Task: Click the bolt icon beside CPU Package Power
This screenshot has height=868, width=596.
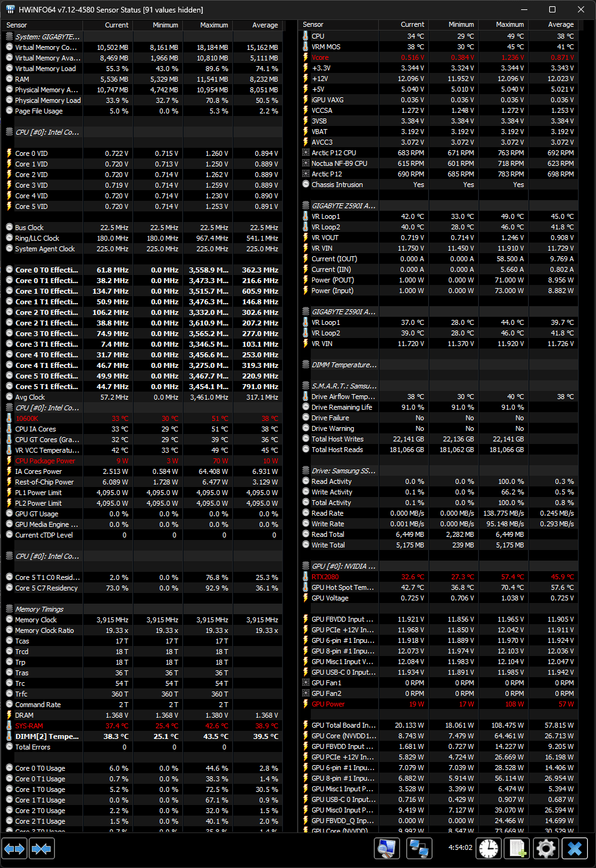Action: click(9, 461)
